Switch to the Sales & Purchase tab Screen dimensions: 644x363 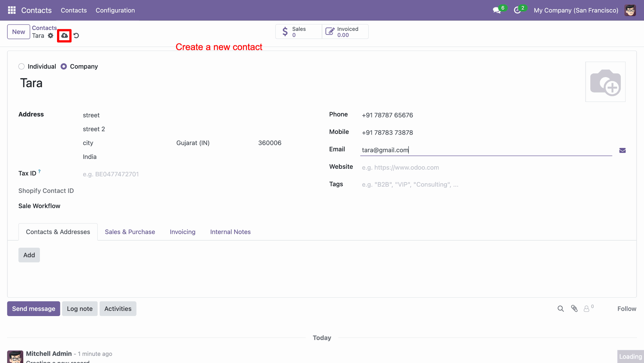tap(130, 232)
